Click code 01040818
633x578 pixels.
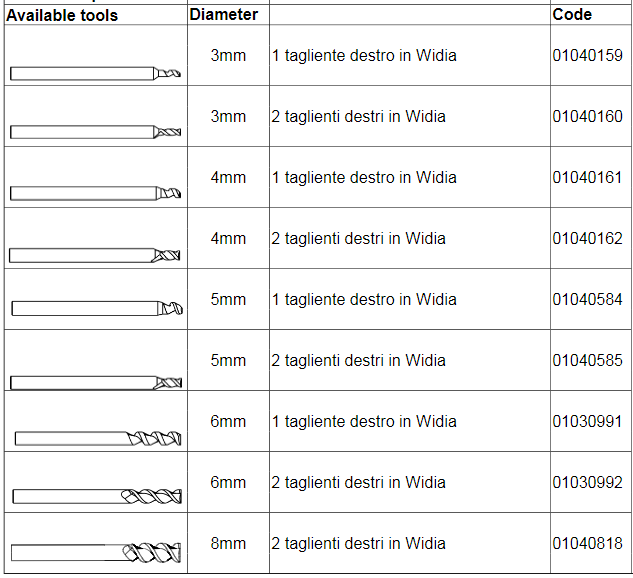[587, 543]
